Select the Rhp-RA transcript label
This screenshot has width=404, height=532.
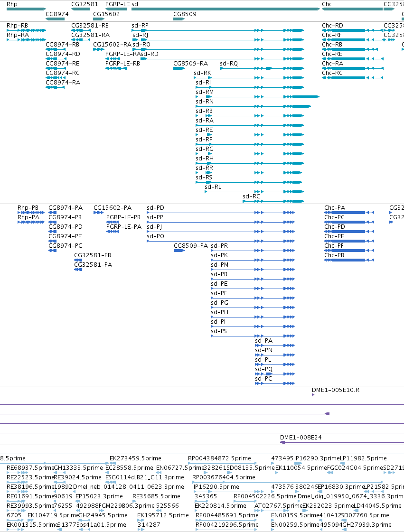18,35
